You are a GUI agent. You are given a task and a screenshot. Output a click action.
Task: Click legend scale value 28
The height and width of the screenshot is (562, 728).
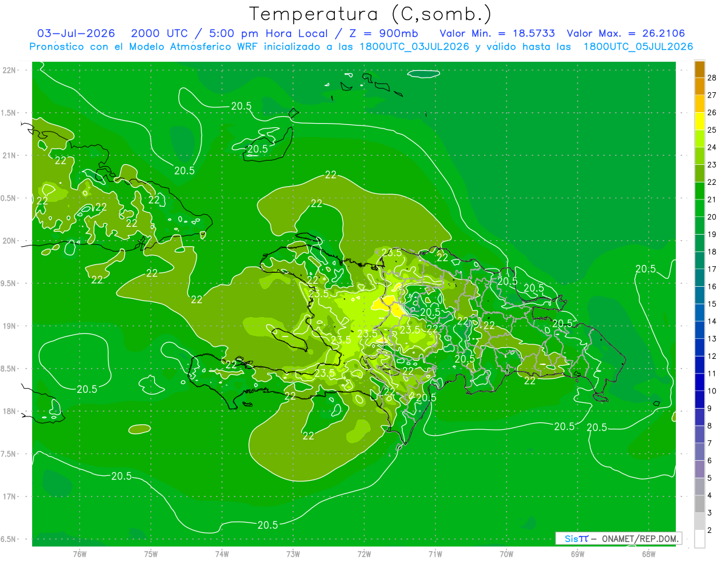(712, 78)
